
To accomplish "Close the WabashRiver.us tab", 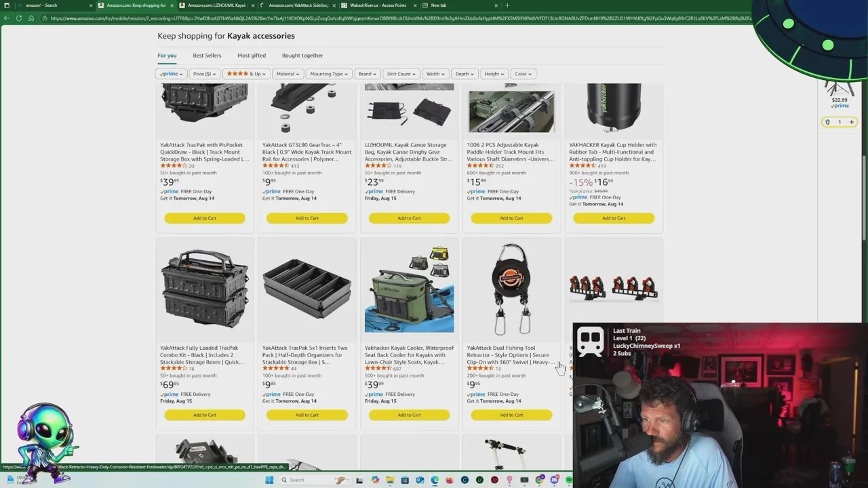I will (414, 5).
